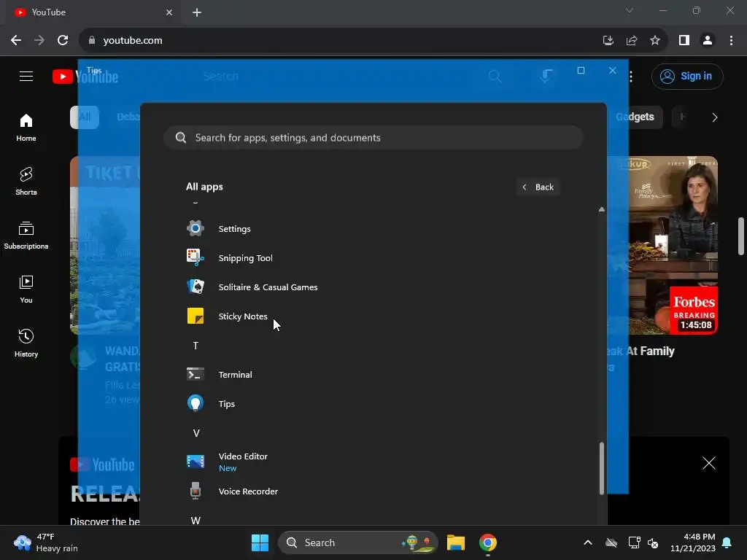Click the Install app icon in address bar
Image resolution: width=747 pixels, height=560 pixels.
608,41
